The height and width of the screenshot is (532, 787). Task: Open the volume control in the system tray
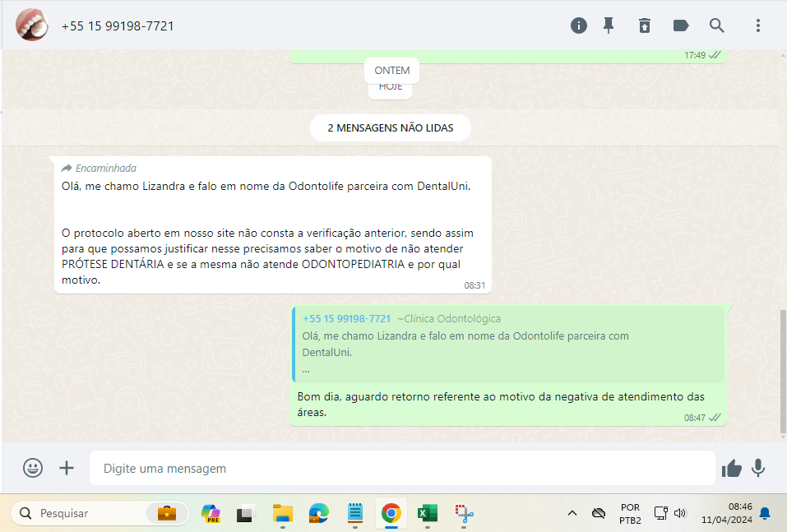680,514
